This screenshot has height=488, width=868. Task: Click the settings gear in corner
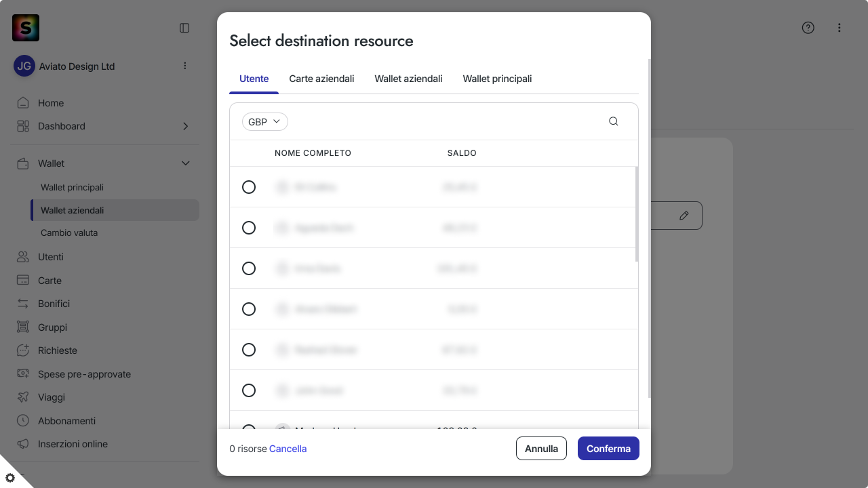click(x=10, y=478)
